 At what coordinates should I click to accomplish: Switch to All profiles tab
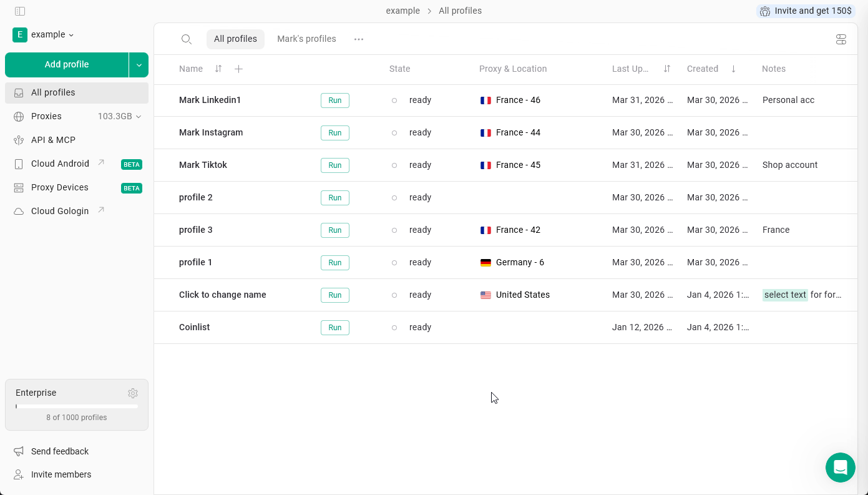[235, 39]
